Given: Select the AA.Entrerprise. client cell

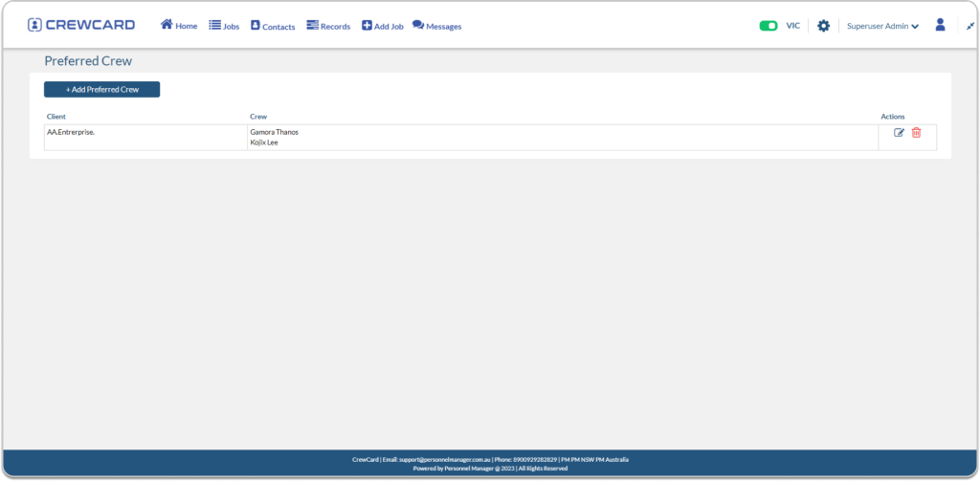Looking at the screenshot, I should [x=71, y=132].
